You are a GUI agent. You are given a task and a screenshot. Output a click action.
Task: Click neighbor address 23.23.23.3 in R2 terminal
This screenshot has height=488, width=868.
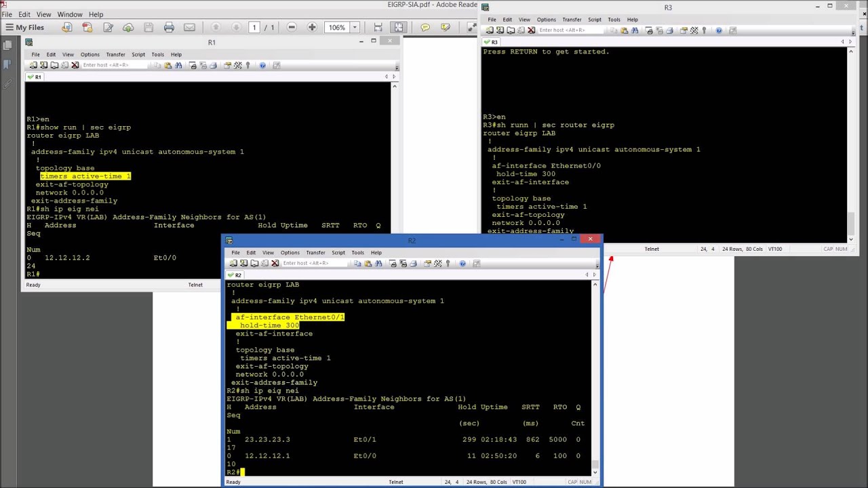pyautogui.click(x=267, y=439)
